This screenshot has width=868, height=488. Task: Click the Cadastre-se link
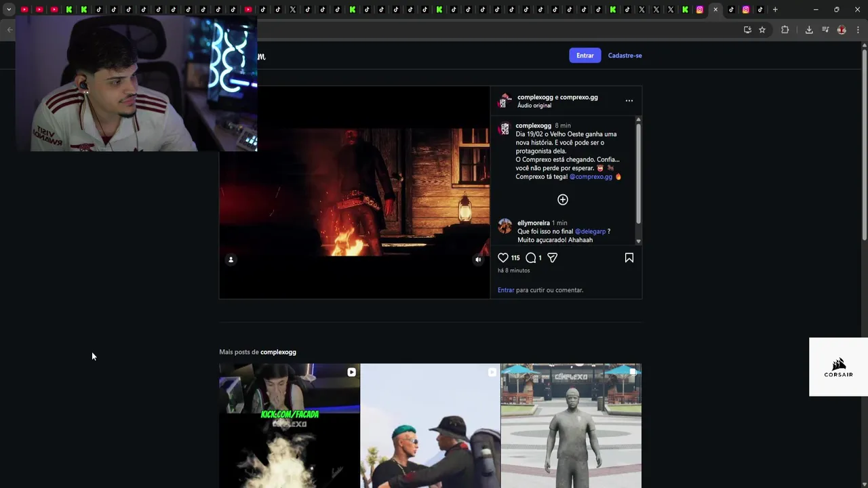click(x=625, y=56)
